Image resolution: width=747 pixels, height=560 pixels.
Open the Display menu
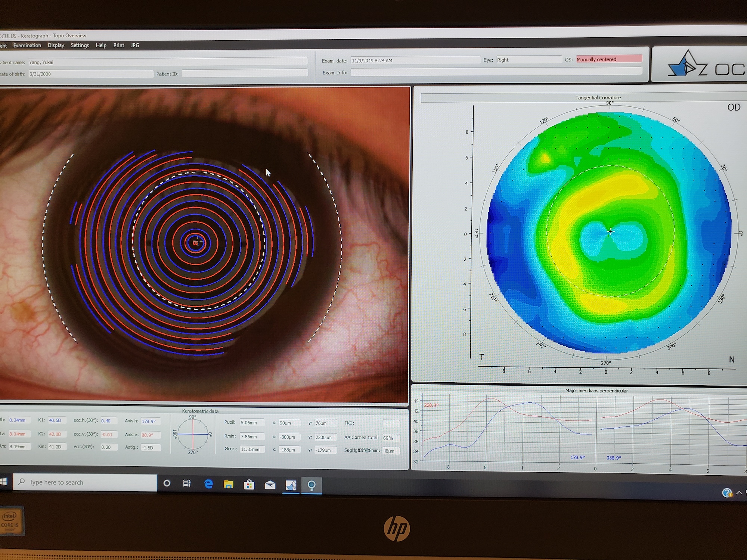click(x=56, y=45)
